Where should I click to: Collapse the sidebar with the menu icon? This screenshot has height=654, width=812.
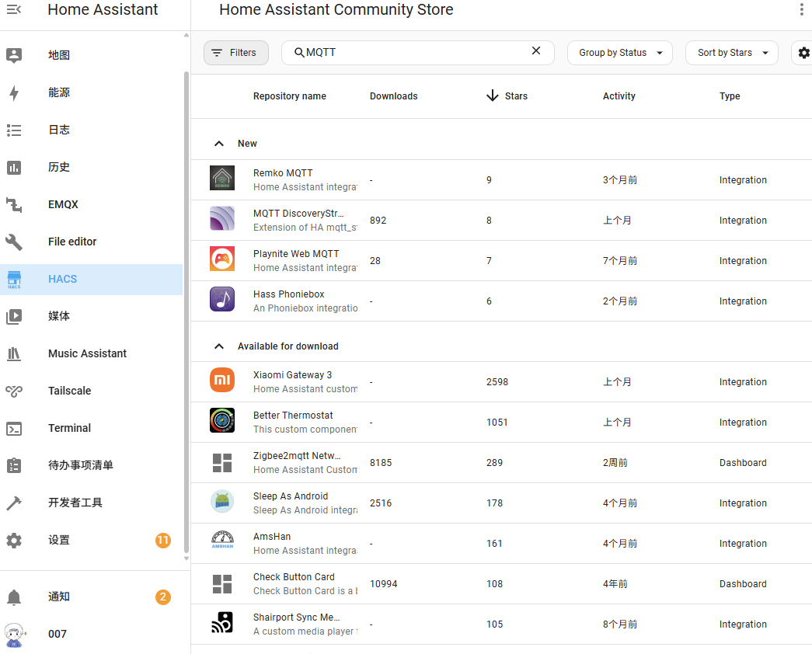tap(14, 9)
